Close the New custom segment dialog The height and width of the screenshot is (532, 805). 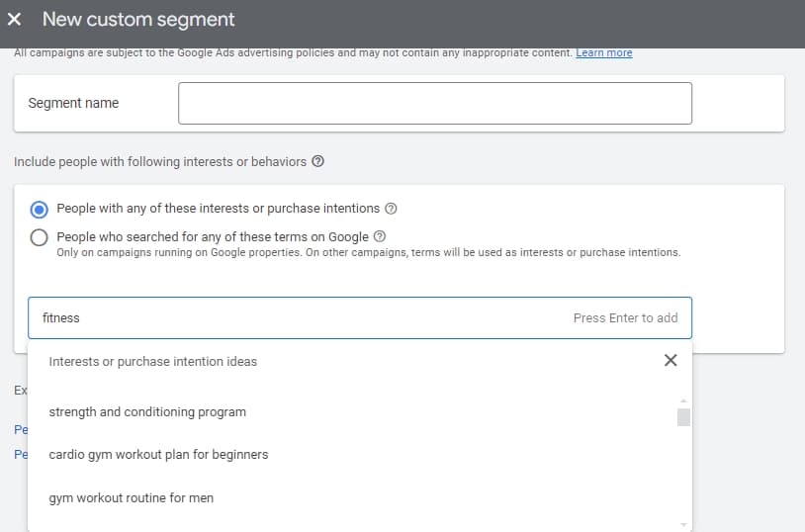[15, 20]
